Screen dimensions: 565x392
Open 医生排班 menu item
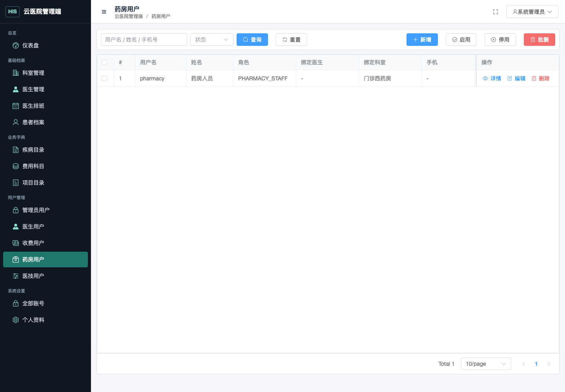click(x=46, y=106)
